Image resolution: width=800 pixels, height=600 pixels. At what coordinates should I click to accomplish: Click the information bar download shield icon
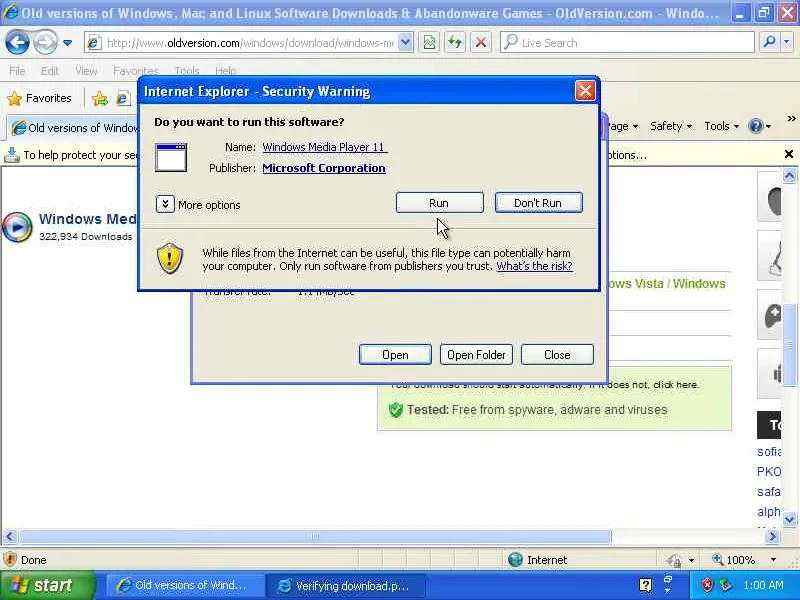pos(11,155)
